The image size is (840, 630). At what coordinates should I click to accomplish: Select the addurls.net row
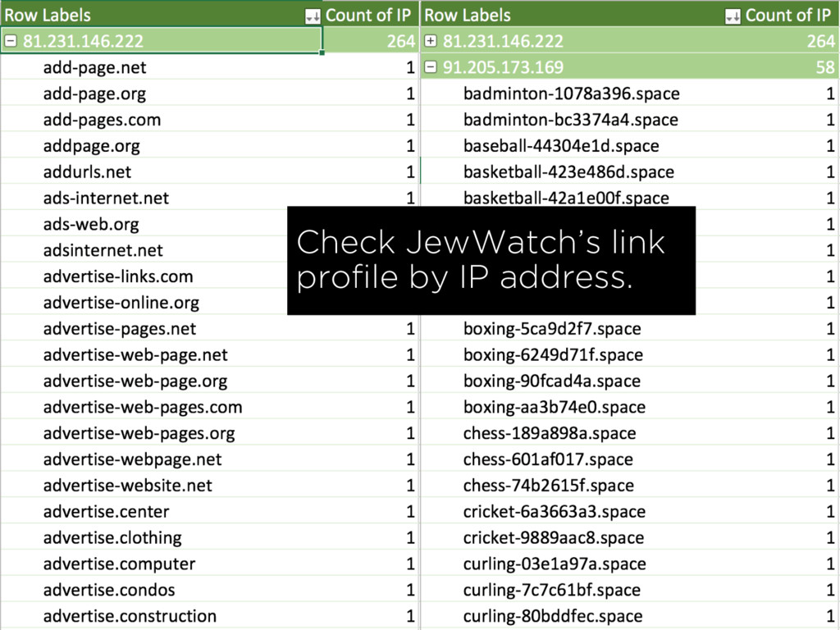(209, 172)
